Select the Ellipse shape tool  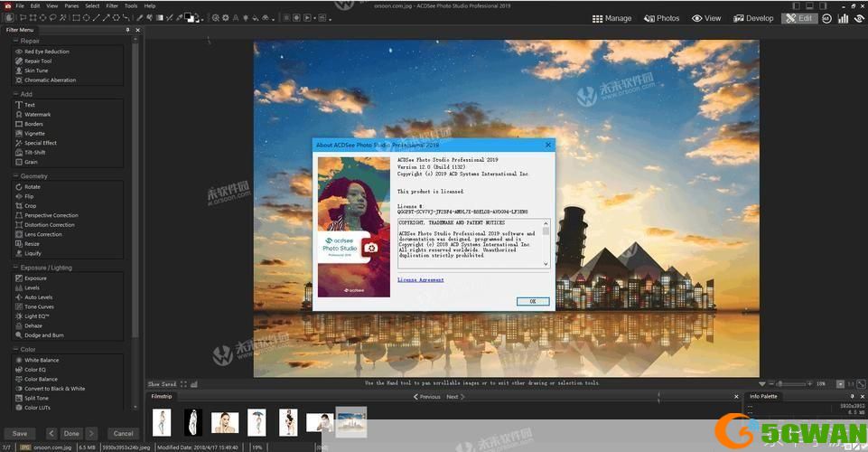87,18
